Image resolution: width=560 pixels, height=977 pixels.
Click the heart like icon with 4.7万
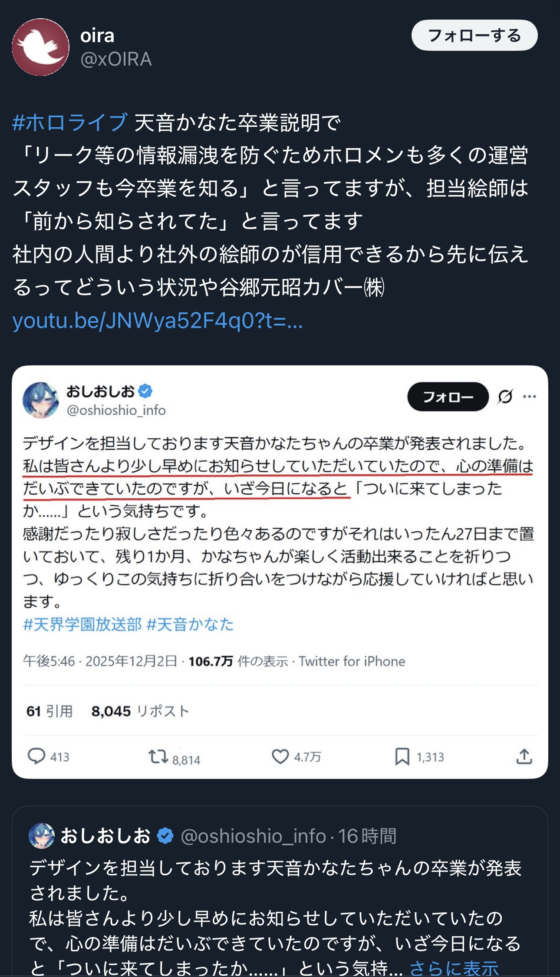pos(280,756)
